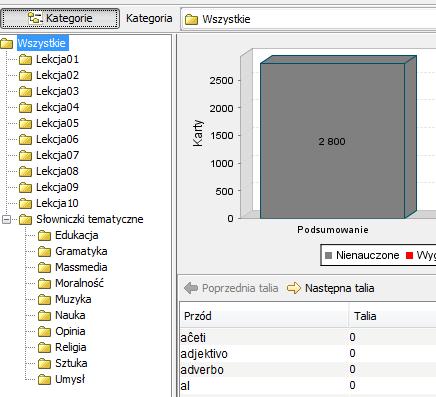The height and width of the screenshot is (397, 436).
Task: Select the Gramatyka subcategory
Action: [x=81, y=251]
